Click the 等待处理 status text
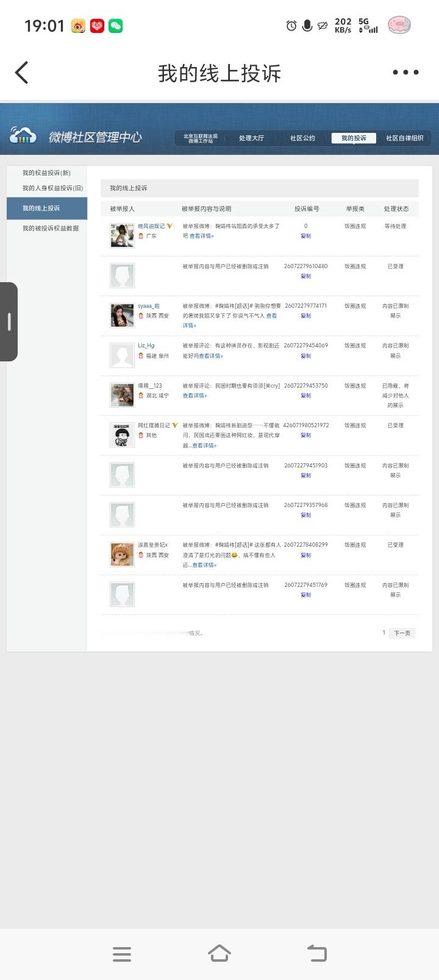This screenshot has width=439, height=980. (x=395, y=226)
